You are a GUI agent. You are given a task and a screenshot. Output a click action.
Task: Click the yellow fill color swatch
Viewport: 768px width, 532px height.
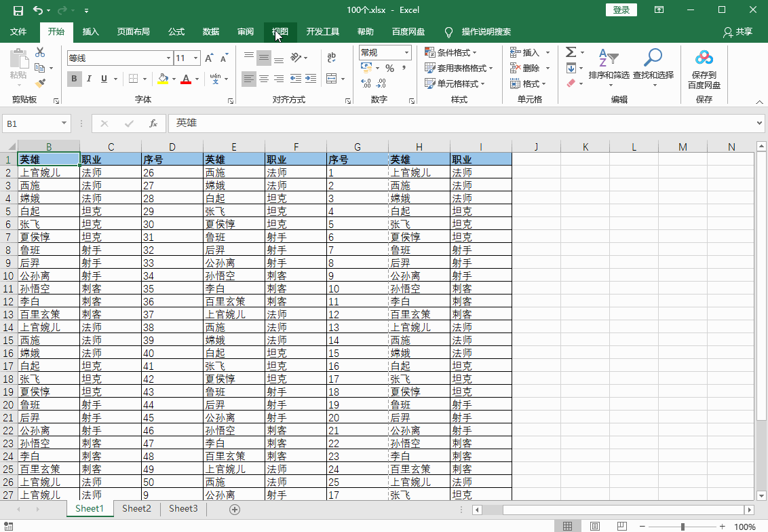click(x=162, y=79)
